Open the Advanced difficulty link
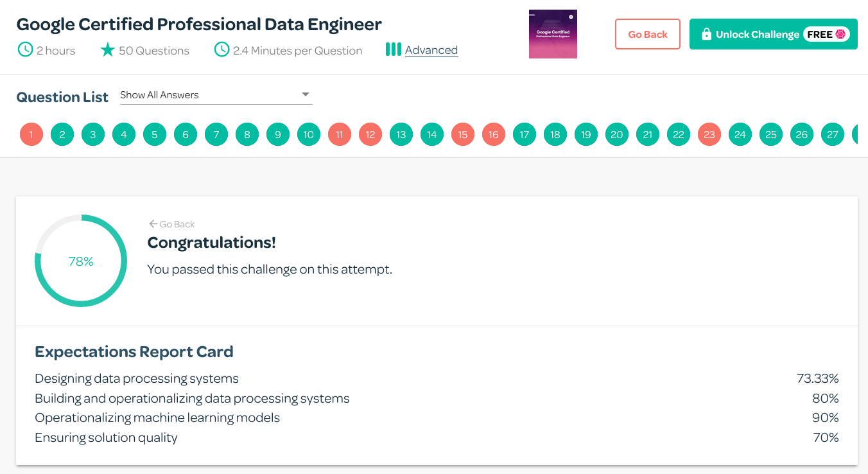This screenshot has height=474, width=868. pos(431,50)
